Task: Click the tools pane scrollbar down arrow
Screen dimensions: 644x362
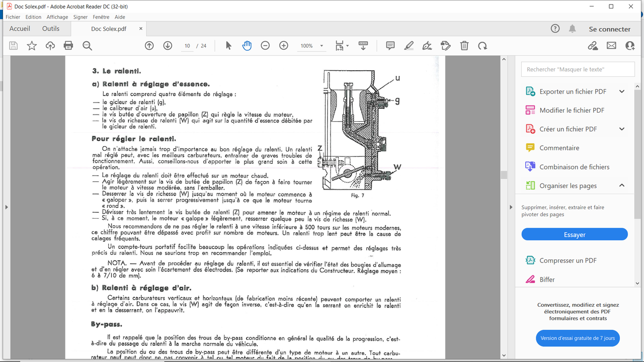Action: [x=638, y=283]
